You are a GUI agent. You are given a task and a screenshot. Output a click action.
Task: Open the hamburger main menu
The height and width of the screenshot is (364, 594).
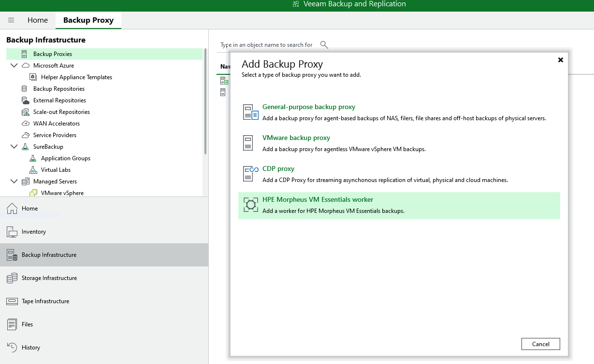pyautogui.click(x=11, y=20)
